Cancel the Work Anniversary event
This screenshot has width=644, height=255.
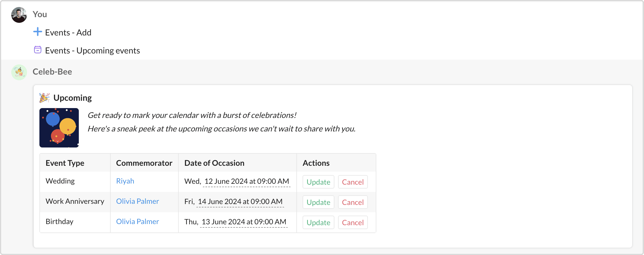(x=353, y=202)
